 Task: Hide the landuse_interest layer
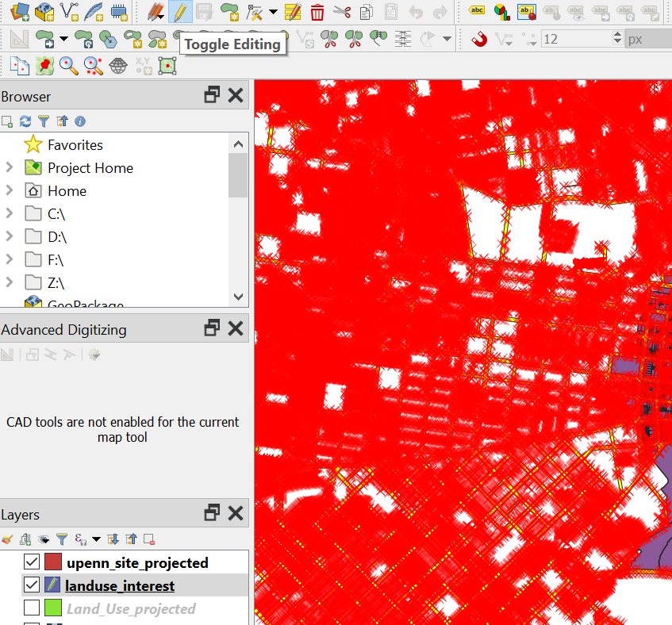tap(32, 585)
